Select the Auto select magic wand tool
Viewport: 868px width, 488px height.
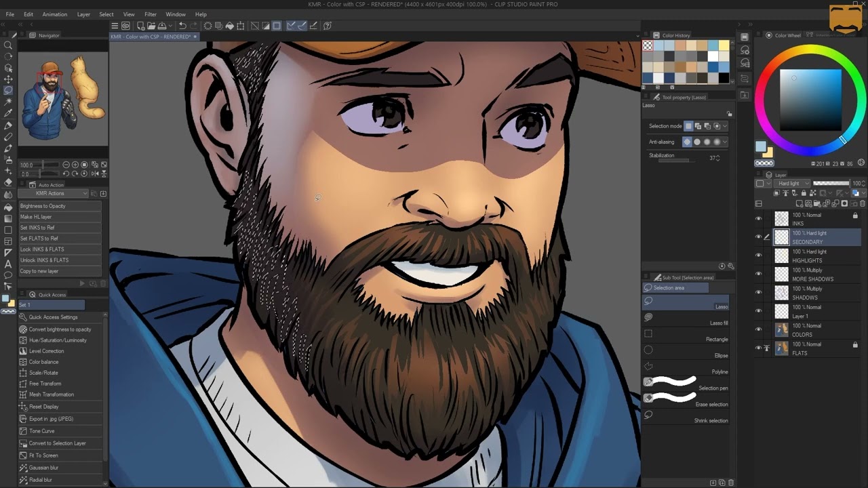pyautogui.click(x=8, y=102)
